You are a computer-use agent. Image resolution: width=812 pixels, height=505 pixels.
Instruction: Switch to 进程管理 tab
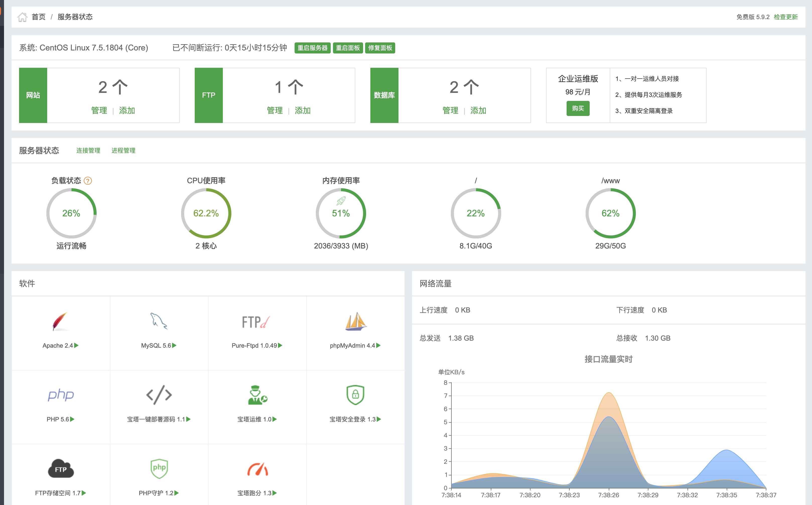pyautogui.click(x=123, y=151)
